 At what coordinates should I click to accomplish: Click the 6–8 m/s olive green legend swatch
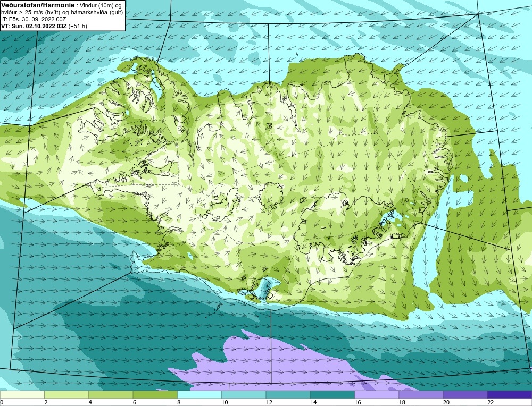(155, 394)
